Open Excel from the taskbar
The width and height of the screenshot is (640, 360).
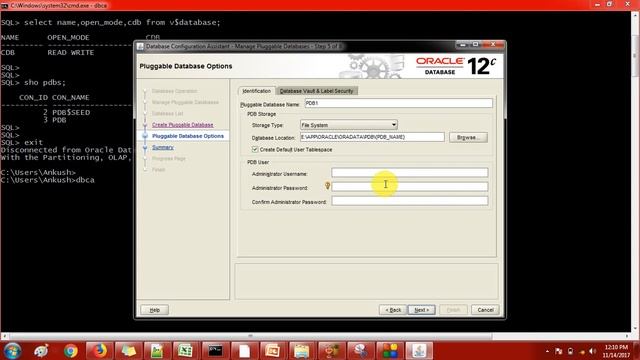[186, 351]
